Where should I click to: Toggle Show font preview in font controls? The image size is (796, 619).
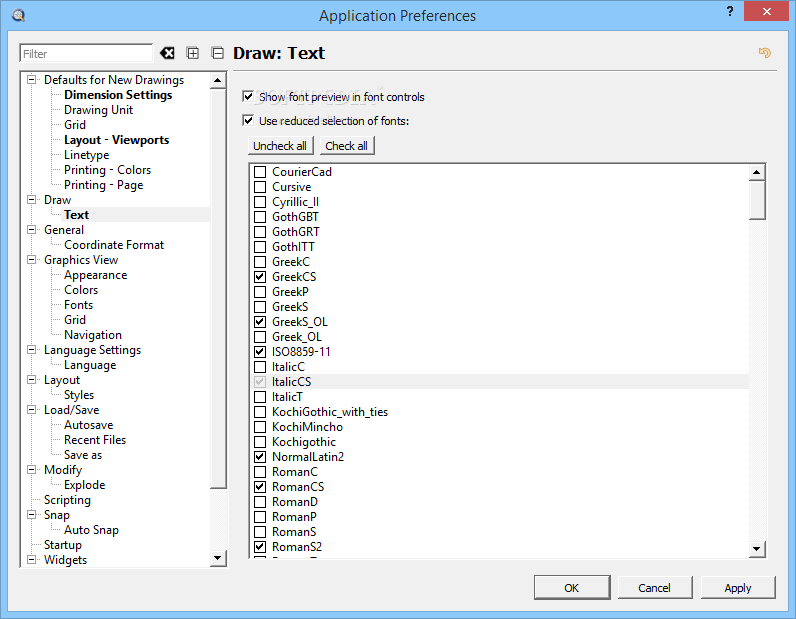coord(248,96)
